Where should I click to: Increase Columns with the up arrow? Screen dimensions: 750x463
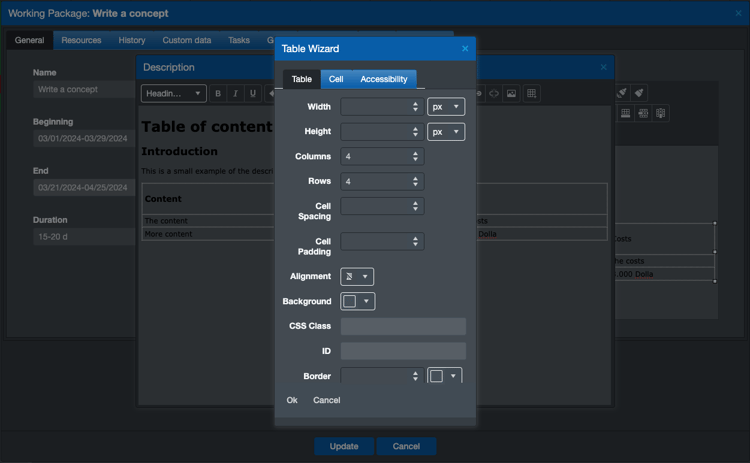tap(415, 153)
